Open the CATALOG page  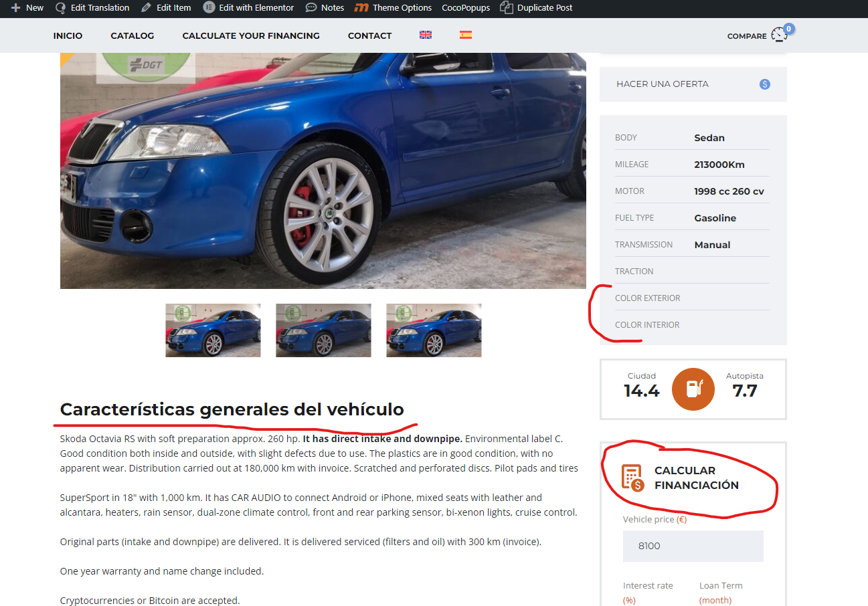[133, 35]
